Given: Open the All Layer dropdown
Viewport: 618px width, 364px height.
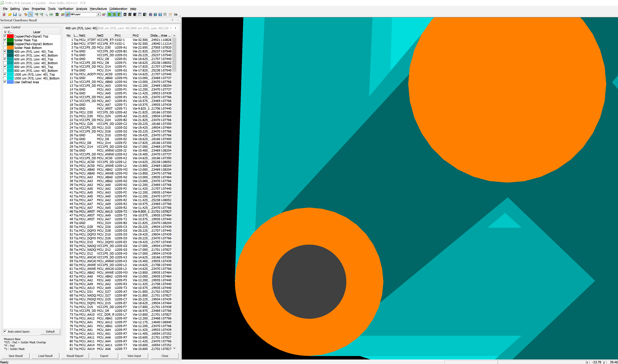Looking at the screenshot, I should tap(98, 14).
